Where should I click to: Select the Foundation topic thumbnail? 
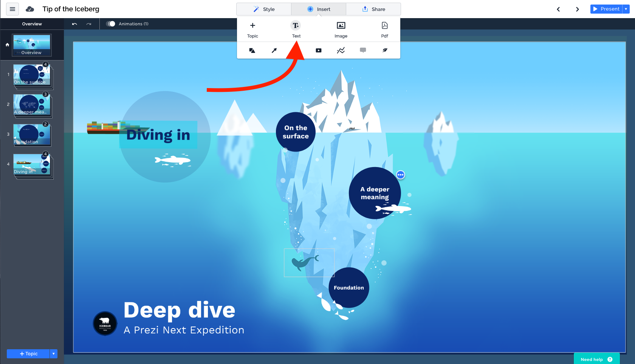(x=32, y=135)
